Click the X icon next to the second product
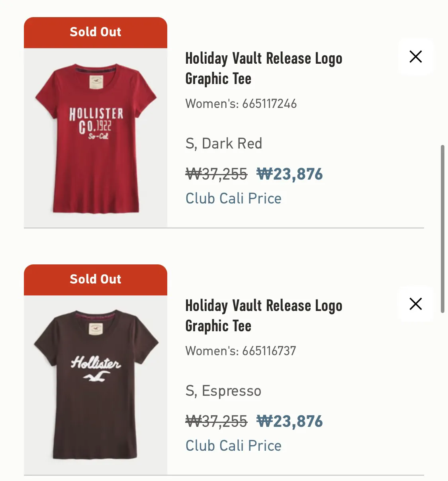 (x=415, y=304)
